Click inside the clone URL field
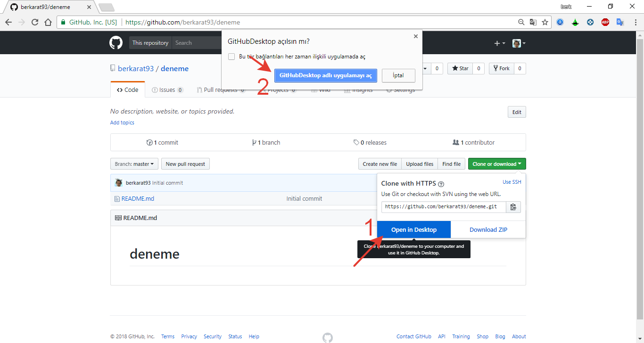The height and width of the screenshot is (343, 644). (444, 207)
